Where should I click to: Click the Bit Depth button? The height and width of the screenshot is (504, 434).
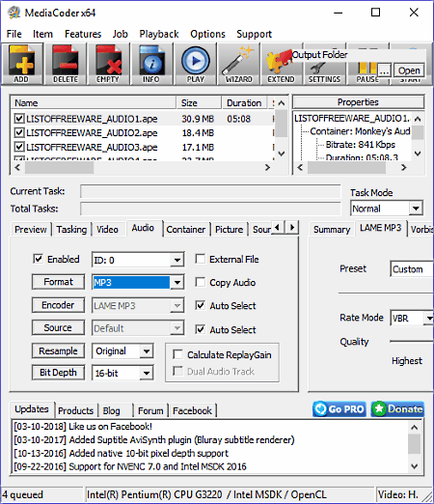point(58,373)
